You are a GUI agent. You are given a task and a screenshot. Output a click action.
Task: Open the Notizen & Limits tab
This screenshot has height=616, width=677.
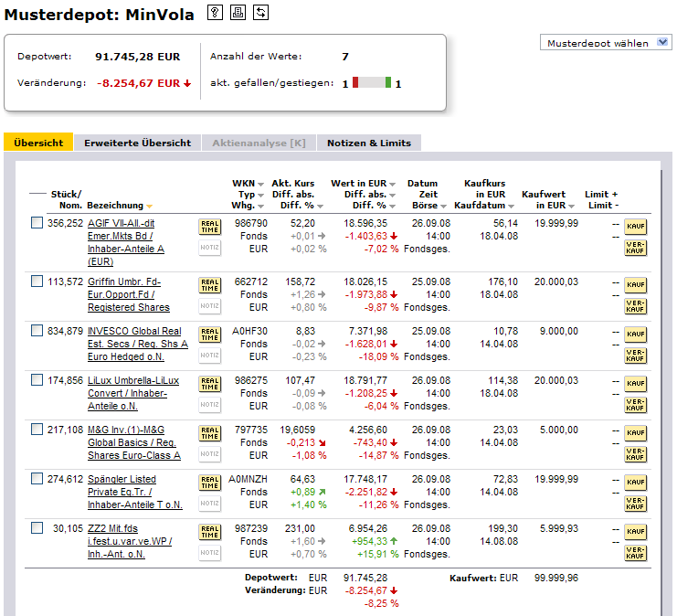pyautogui.click(x=368, y=143)
